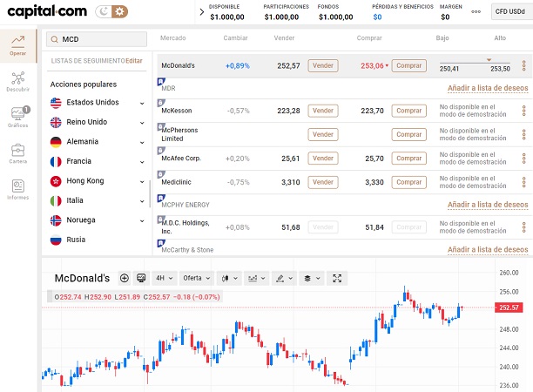The height and width of the screenshot is (392, 533).
Task: Open the Cartera portfolio section
Action: pos(17,153)
